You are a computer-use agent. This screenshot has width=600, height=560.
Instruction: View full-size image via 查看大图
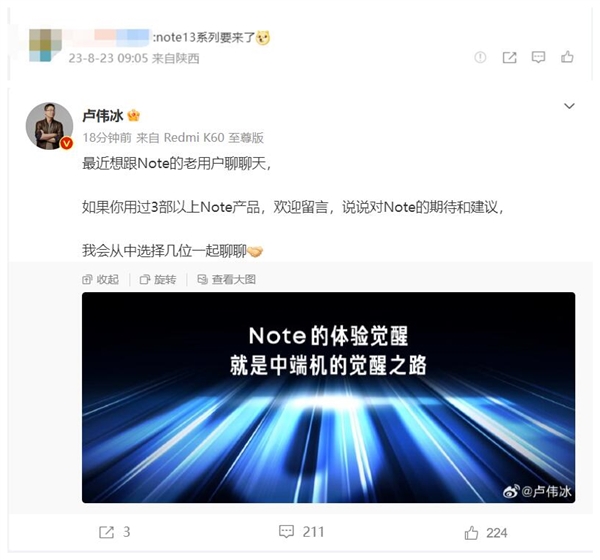[226, 279]
